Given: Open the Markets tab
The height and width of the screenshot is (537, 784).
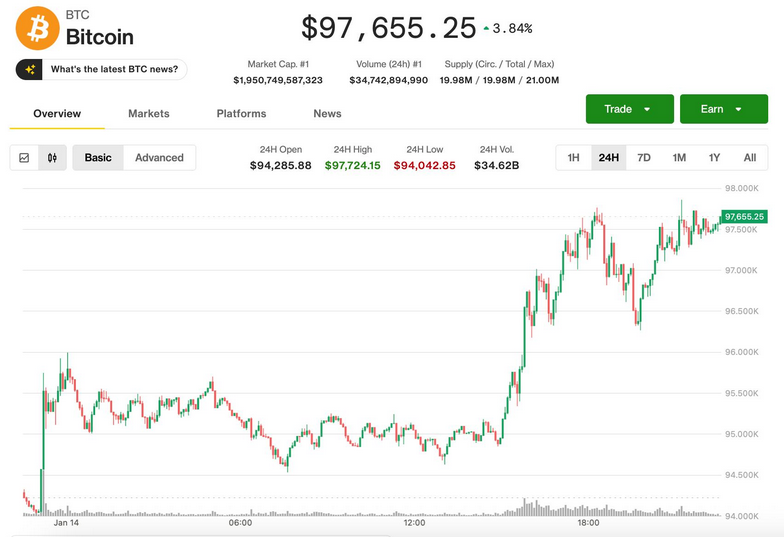Looking at the screenshot, I should pyautogui.click(x=149, y=114).
